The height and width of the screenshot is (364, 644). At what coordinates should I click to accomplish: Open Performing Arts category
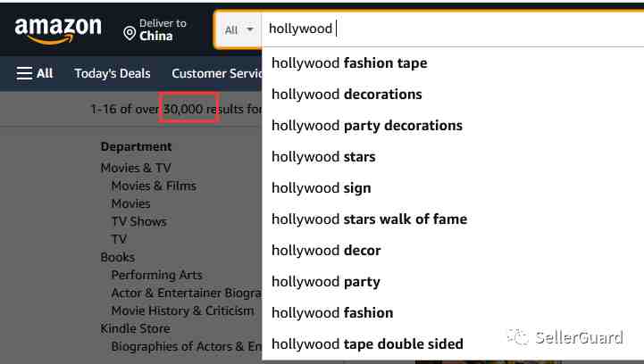point(156,275)
